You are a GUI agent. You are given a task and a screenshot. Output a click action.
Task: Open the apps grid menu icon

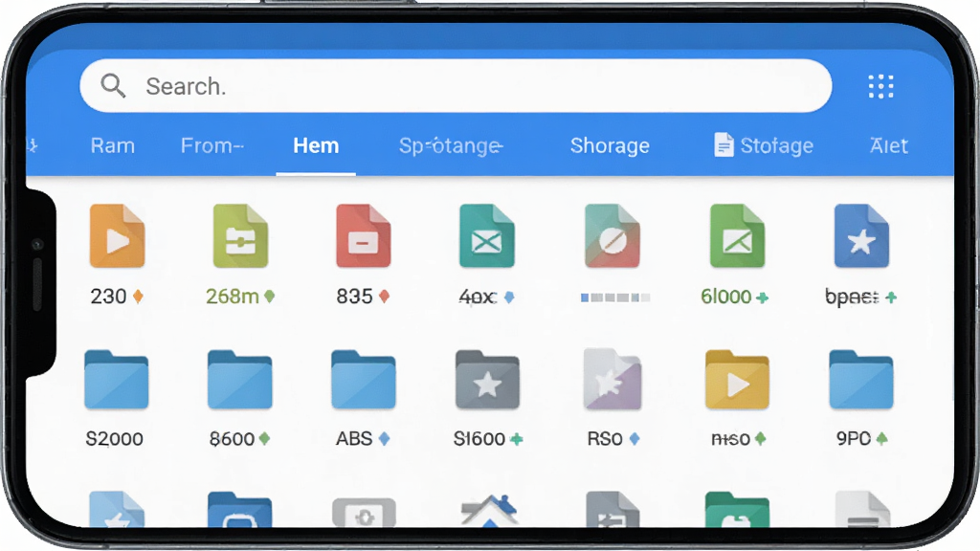point(880,86)
